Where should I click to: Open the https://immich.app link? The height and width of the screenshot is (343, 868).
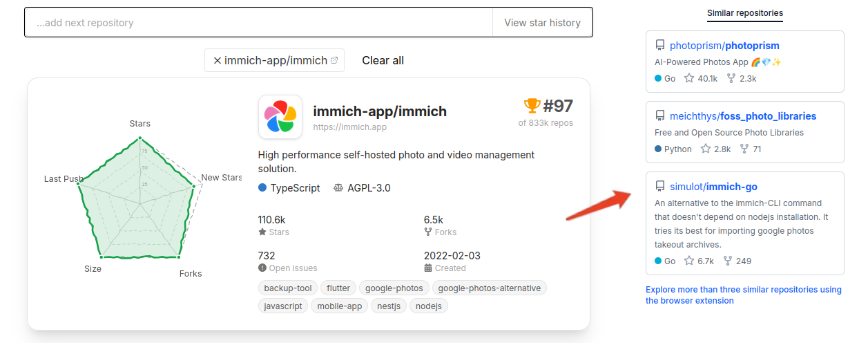point(349,127)
